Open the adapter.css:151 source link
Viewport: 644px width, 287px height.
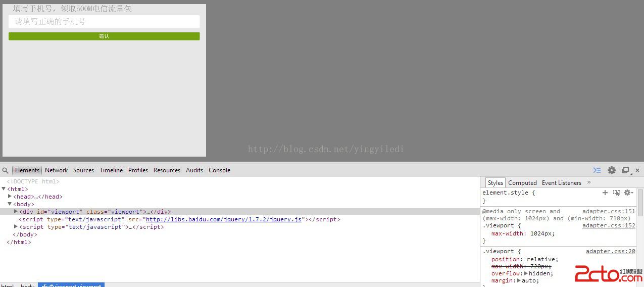(609, 211)
